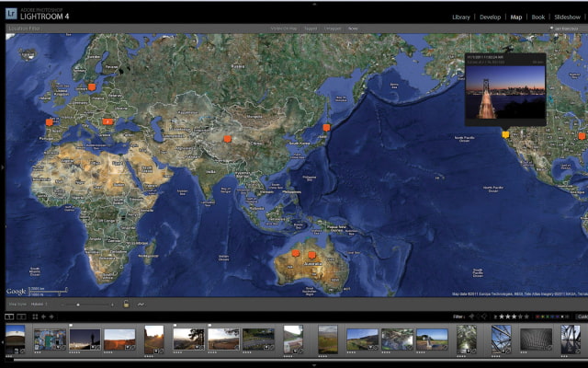Viewport: 588px width, 368px height.
Task: Click the yellow selected pin under the photo popup
Action: (x=504, y=133)
